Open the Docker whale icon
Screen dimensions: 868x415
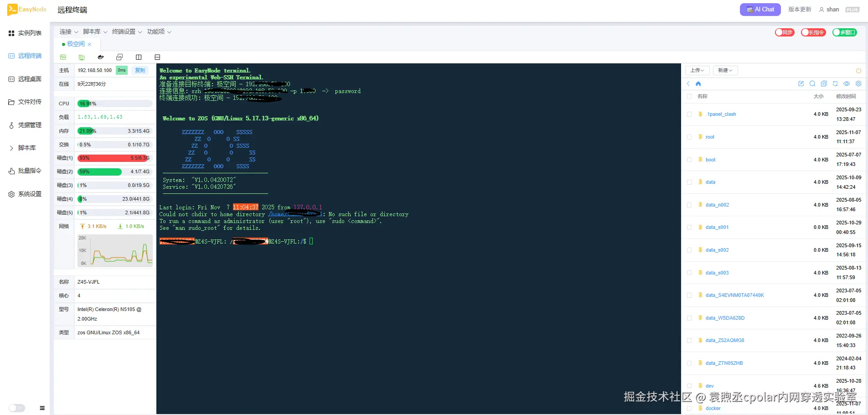pos(101,57)
